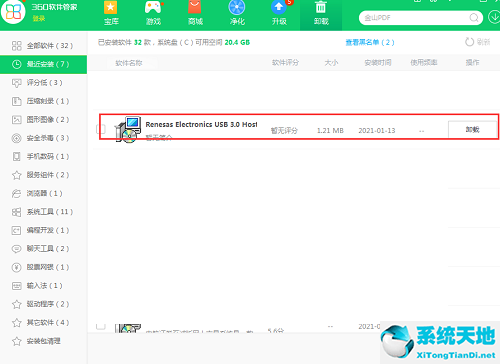
Task: Select the 最近安装 (7) category
Action: coord(43,64)
